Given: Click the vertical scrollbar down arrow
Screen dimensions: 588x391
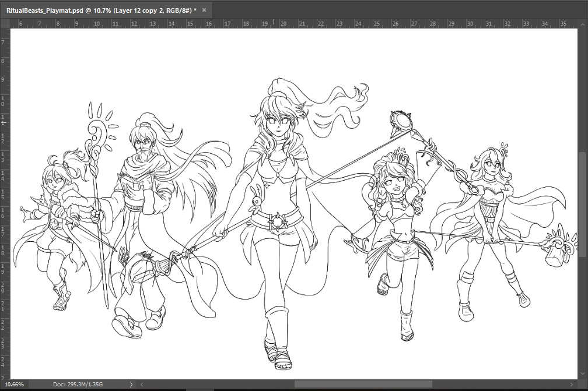Looking at the screenshot, I should point(583,374).
